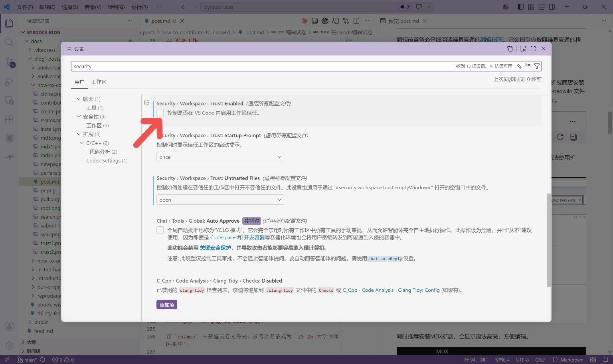The height and width of the screenshot is (364, 613).
Task: Open the settings filter menu
Action: [x=537, y=66]
